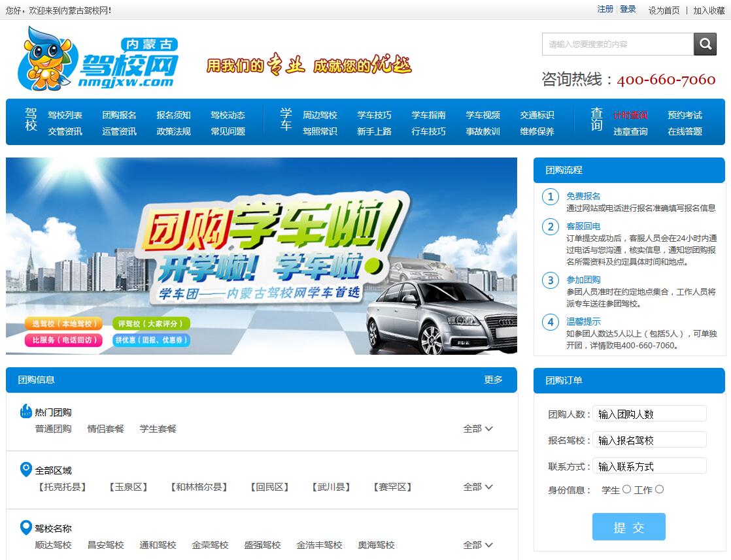The width and height of the screenshot is (731, 560).
Task: Click the Inner Mongolia driving school mascot logo
Action: (x=98, y=59)
